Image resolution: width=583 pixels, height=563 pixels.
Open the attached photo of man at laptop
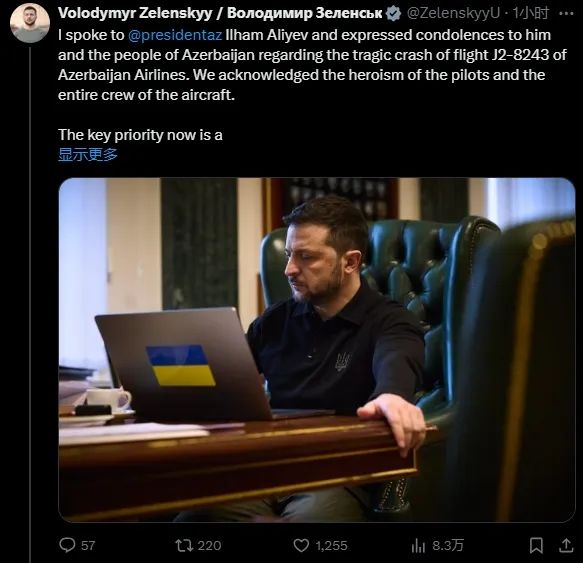click(x=317, y=350)
